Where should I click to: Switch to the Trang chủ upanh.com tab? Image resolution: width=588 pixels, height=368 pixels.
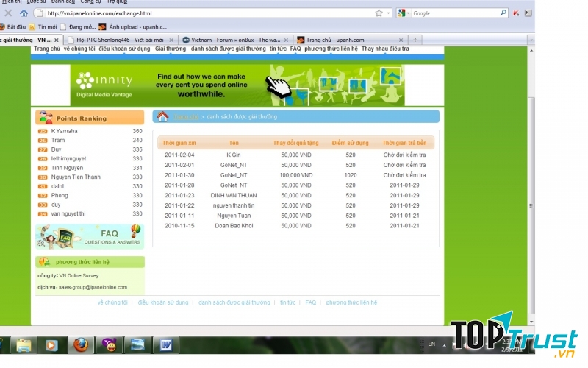[334, 40]
